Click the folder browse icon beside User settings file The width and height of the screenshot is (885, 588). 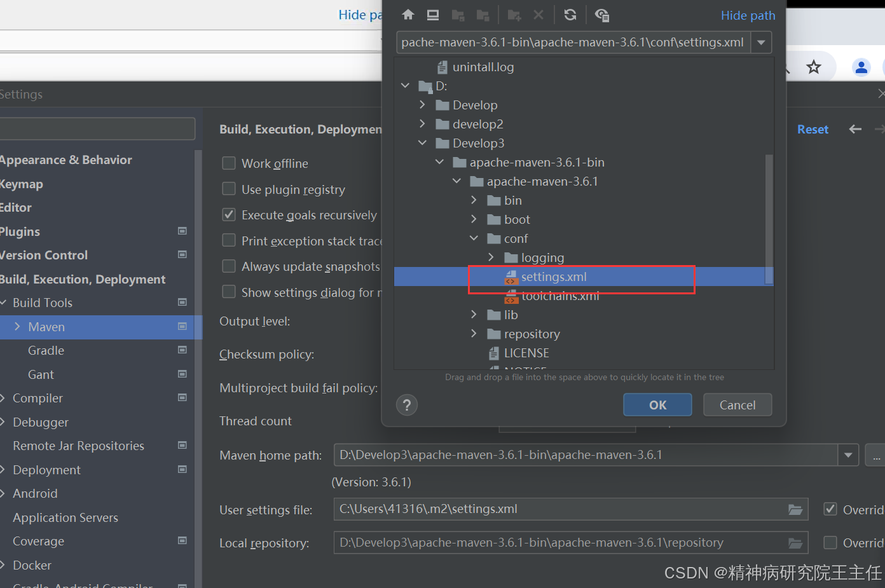[x=795, y=509]
